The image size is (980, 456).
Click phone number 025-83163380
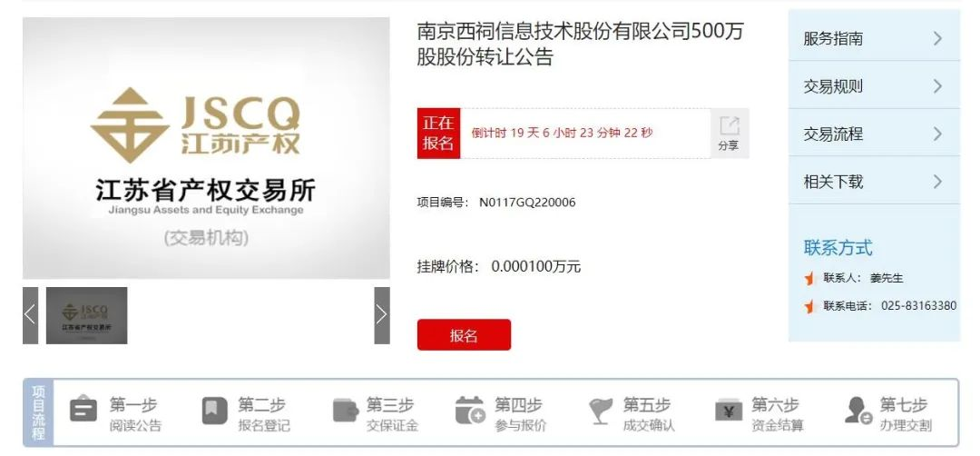(918, 306)
